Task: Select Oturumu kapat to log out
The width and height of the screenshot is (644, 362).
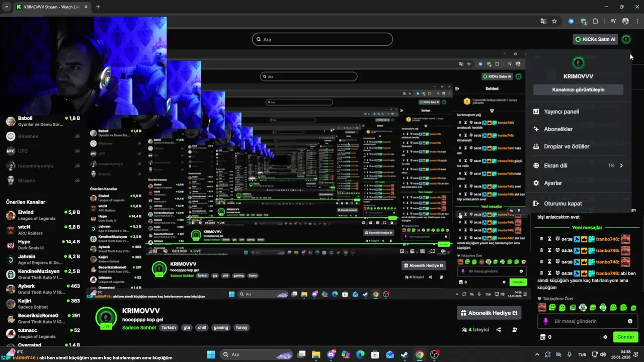Action: (578, 204)
